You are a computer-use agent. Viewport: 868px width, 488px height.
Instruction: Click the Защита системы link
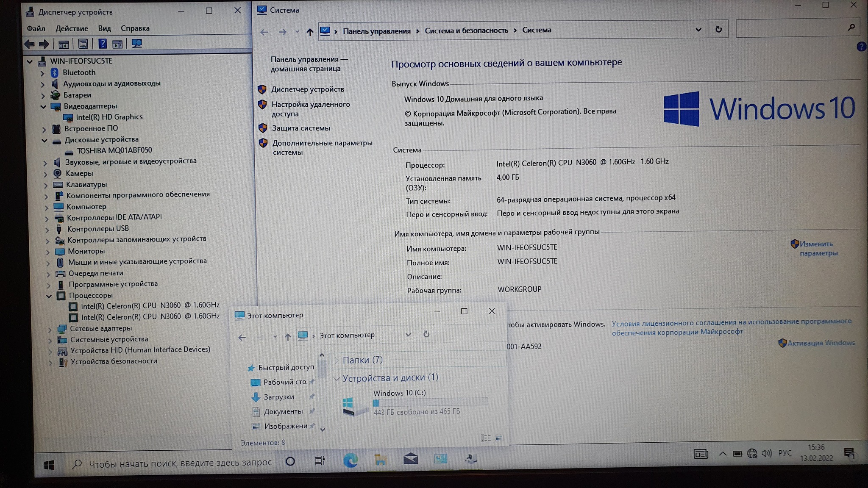[x=300, y=128]
